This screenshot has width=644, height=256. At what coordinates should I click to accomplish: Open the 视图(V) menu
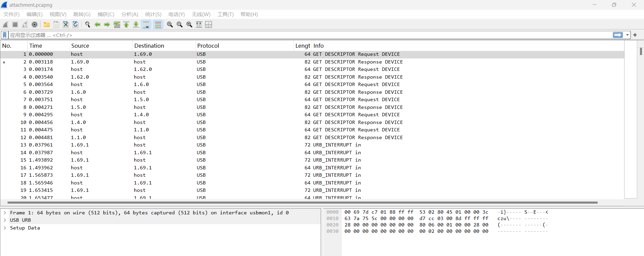click(58, 14)
